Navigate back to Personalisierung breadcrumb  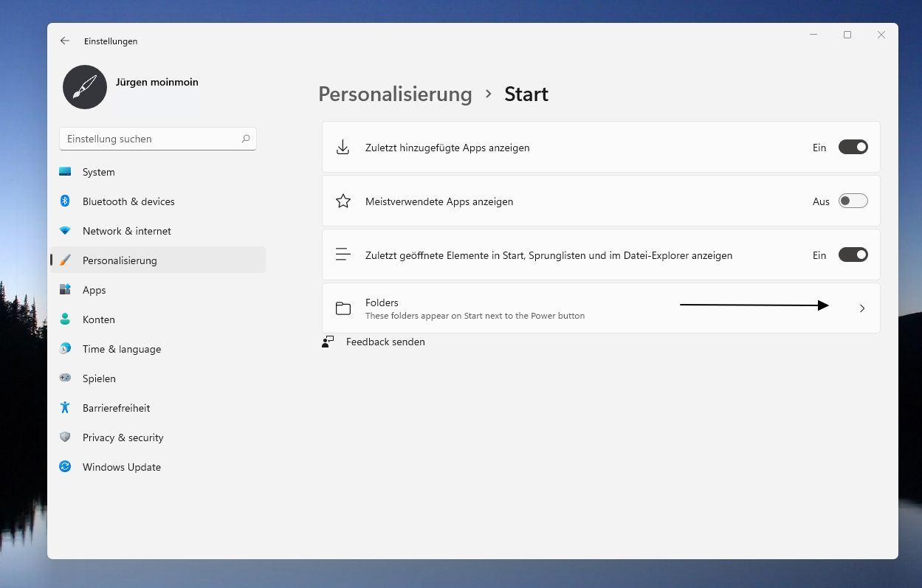[x=395, y=94]
